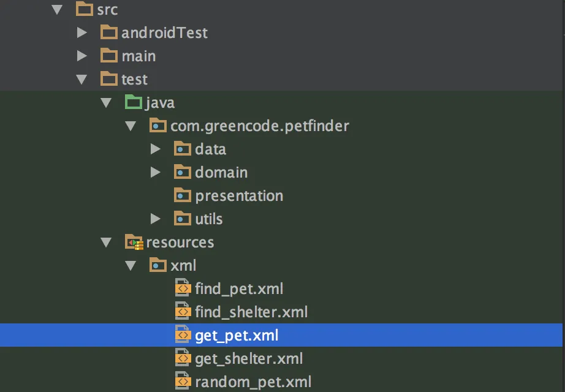Select the domain package label
The image size is (565, 392).
coord(221,173)
